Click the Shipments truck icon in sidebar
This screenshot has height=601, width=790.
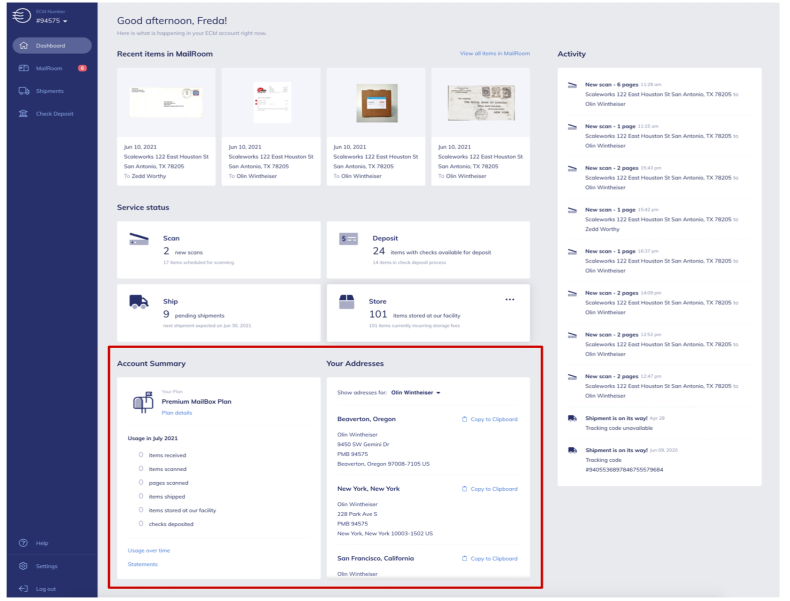24,91
